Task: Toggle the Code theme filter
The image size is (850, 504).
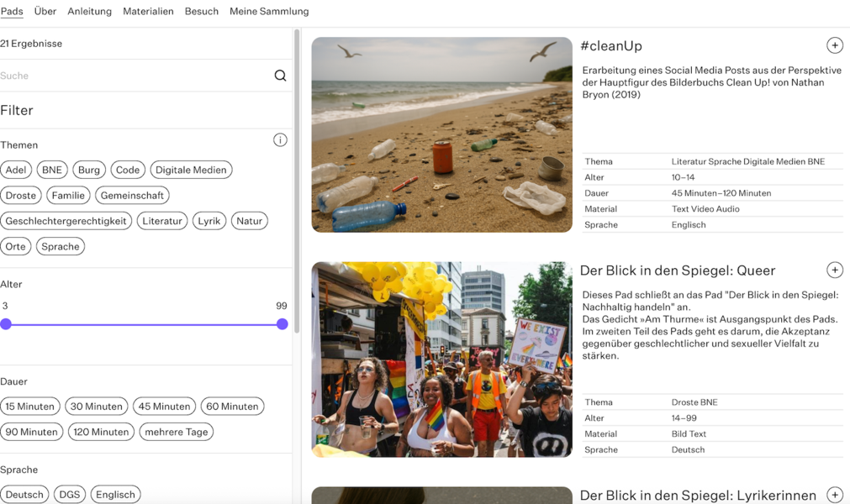Action: (x=128, y=170)
